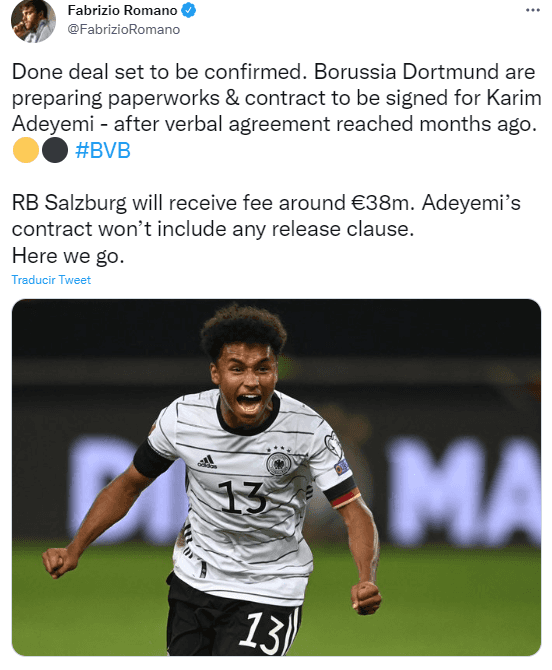The width and height of the screenshot is (552, 670).
Task: Click the Fabrizio Romano display name
Action: click(x=122, y=10)
